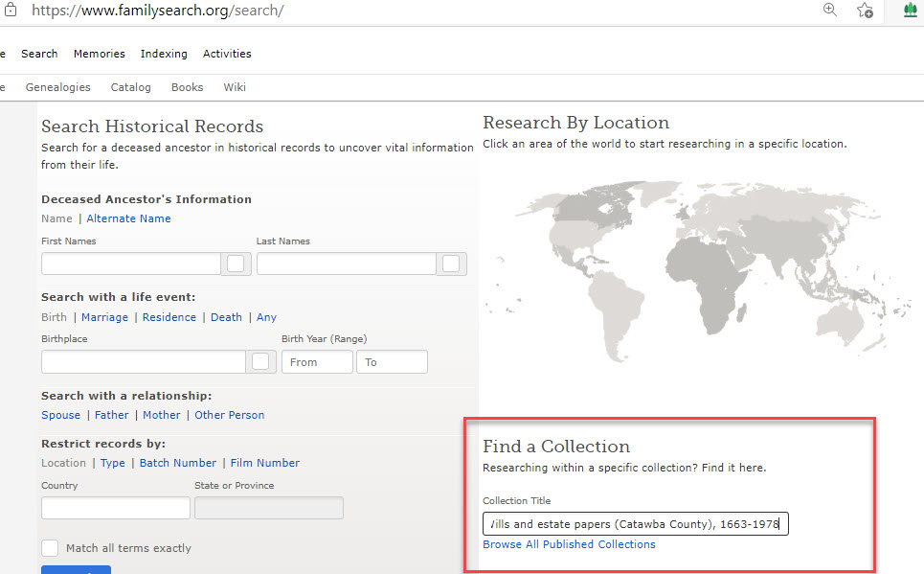Open the Search menu

click(39, 54)
